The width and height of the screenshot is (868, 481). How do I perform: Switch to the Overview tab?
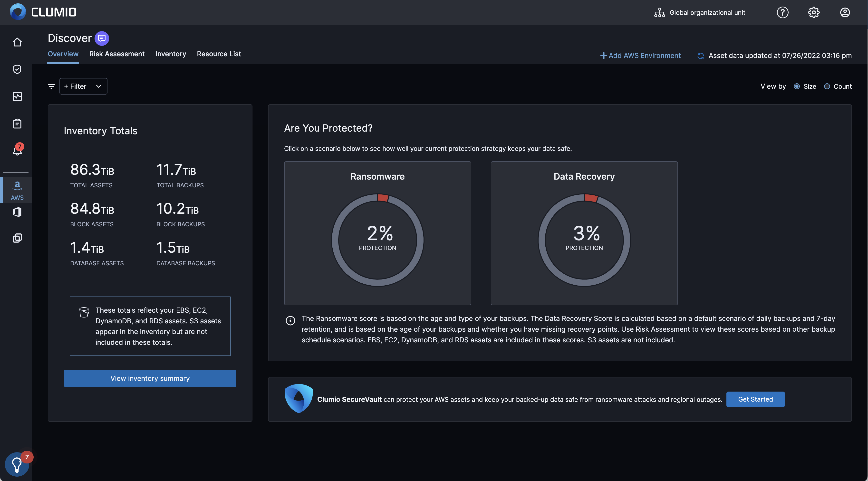[x=63, y=54]
